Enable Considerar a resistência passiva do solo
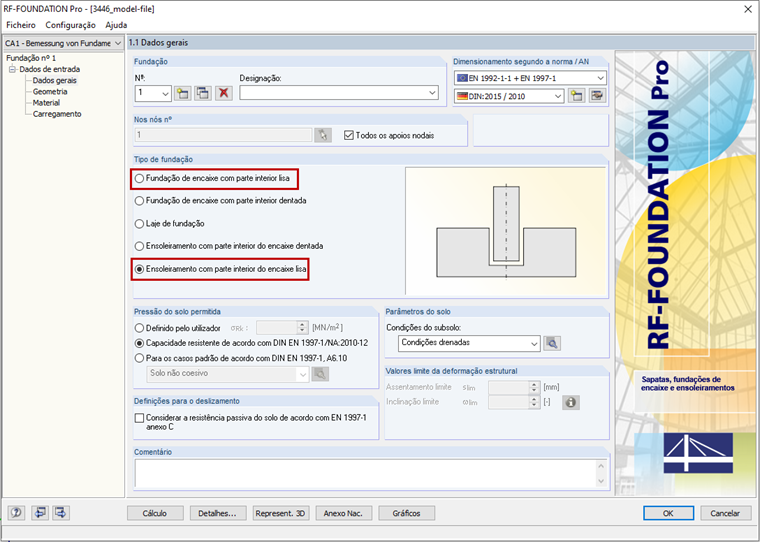760x542 pixels. click(x=140, y=418)
